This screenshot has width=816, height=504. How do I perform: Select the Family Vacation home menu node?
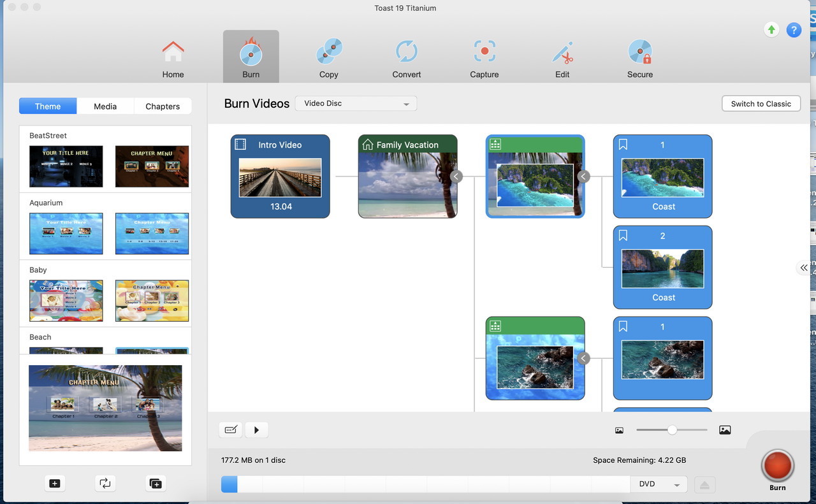(x=408, y=176)
